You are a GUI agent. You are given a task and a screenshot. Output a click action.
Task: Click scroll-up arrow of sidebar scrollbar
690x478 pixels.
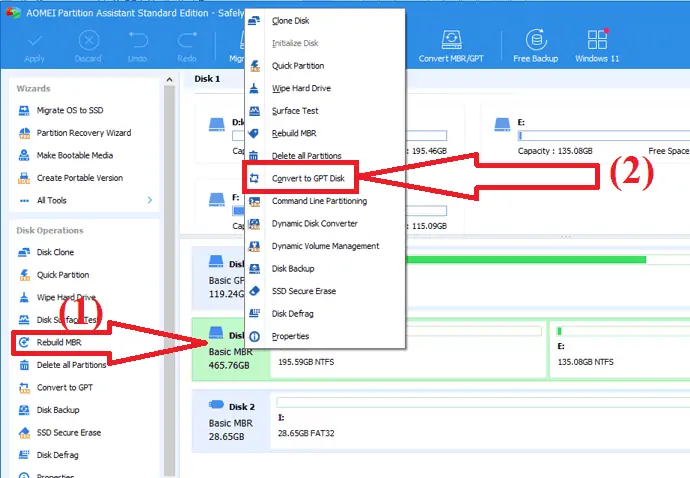point(169,80)
